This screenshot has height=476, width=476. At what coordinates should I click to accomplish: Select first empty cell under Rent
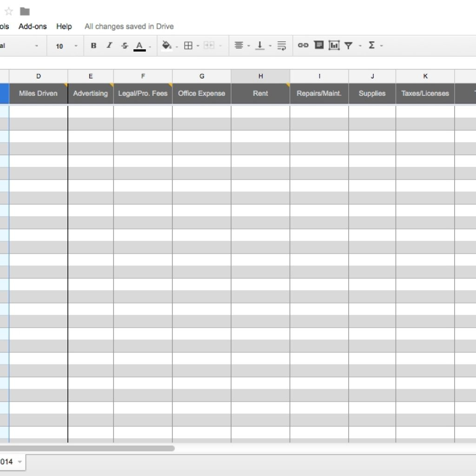260,112
